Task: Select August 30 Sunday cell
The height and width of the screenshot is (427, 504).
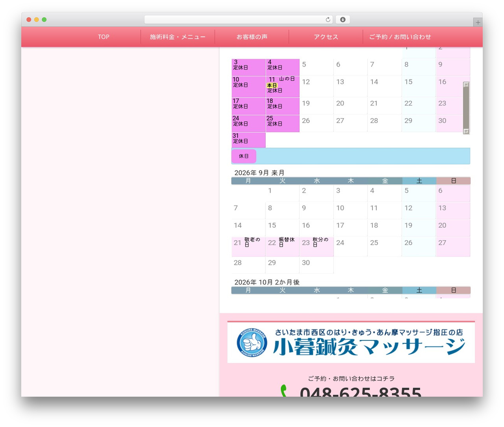Action: point(453,123)
